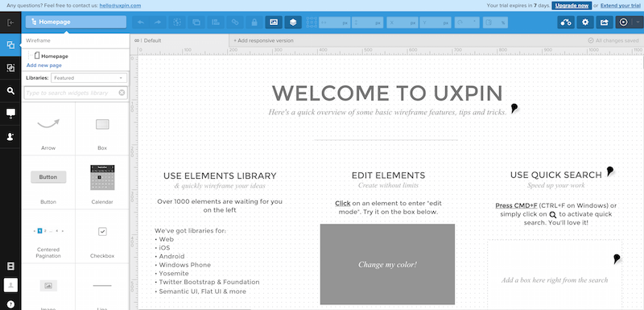Open the Libraries Featured dropdown
The width and height of the screenshot is (644, 310).
click(89, 77)
